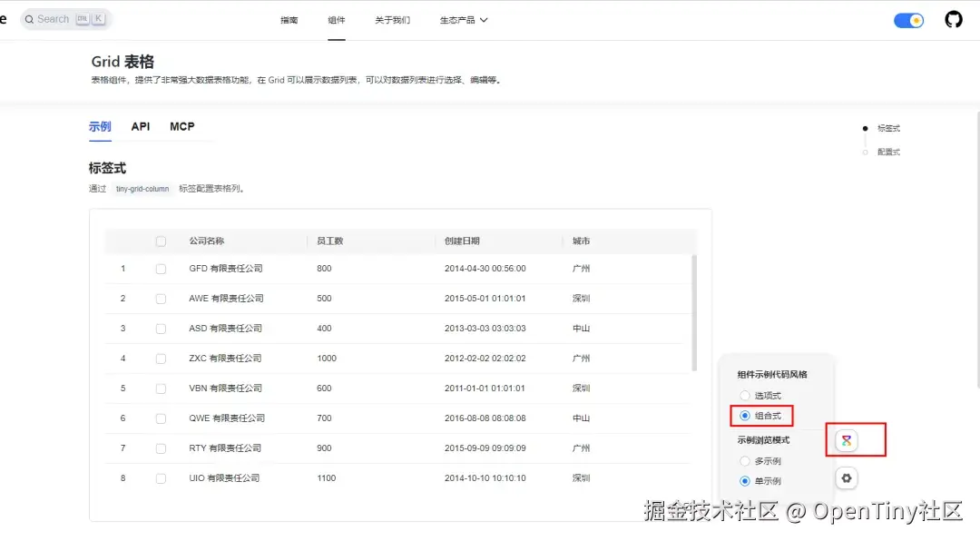
Task: Click the QWE 有限责任公司 cell
Action: pos(227,418)
